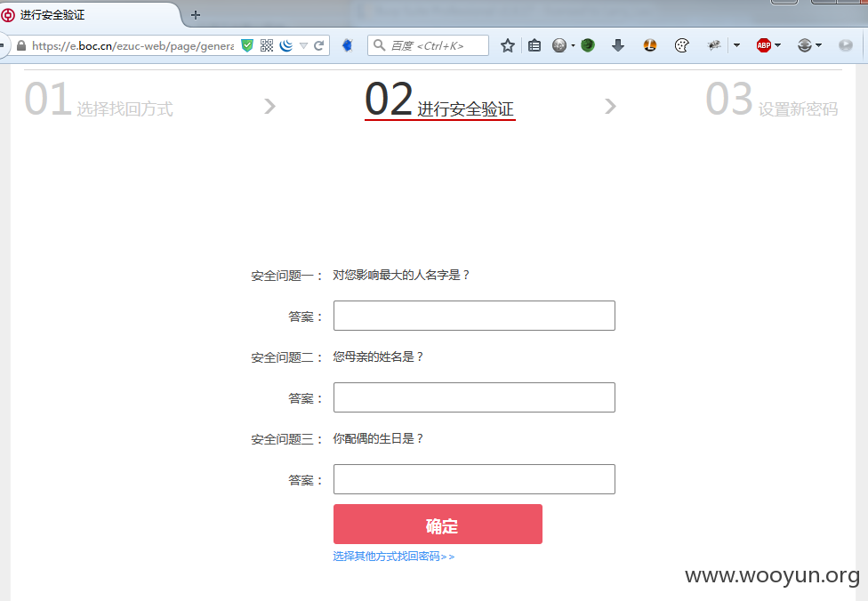Image resolution: width=868 pixels, height=601 pixels.
Task: Click the Adblock Plus ABP icon
Action: click(764, 45)
